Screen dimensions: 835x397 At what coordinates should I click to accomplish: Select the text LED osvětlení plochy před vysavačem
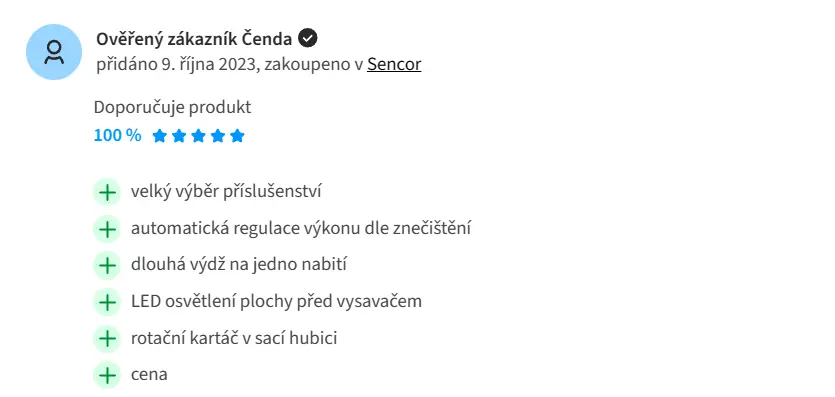276,301
